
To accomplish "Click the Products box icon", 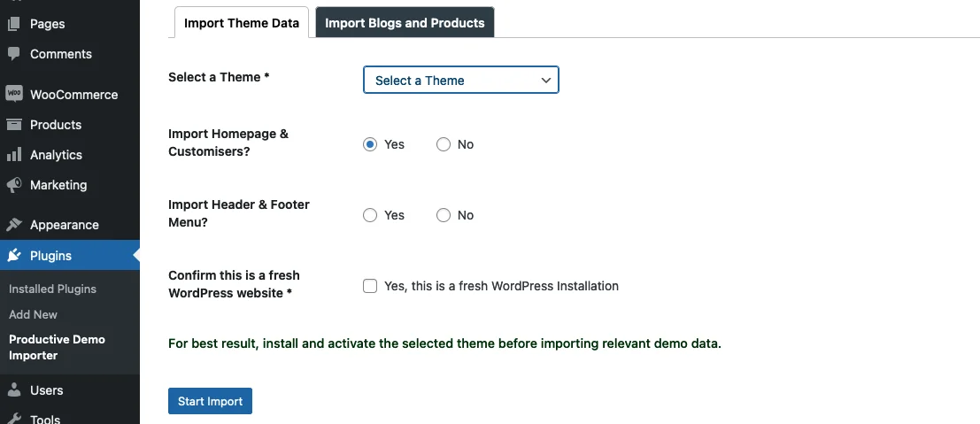I will (14, 125).
